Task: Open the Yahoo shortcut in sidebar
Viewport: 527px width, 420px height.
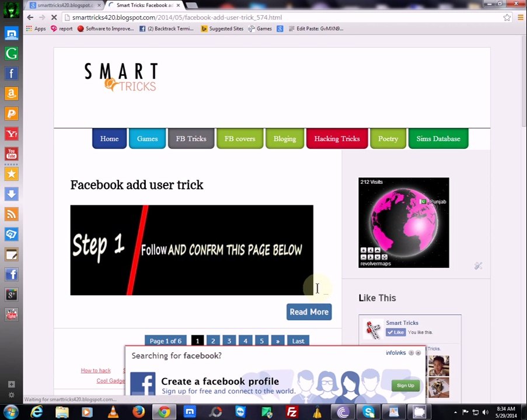Action: tap(12, 134)
